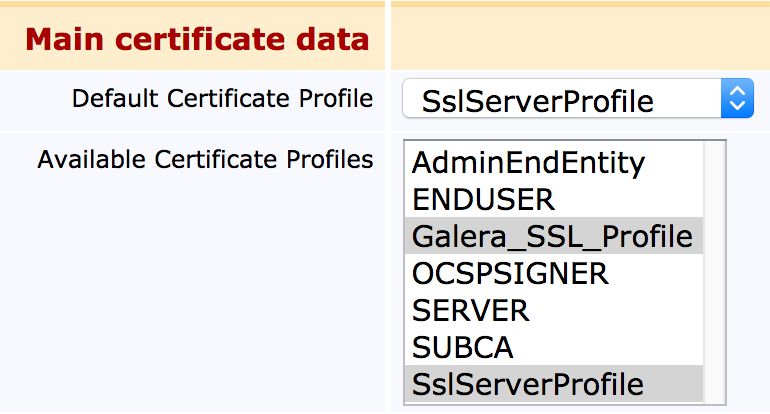Image resolution: width=770 pixels, height=414 pixels.
Task: Pick SERVER in the certificate profiles list
Action: pyautogui.click(x=470, y=310)
